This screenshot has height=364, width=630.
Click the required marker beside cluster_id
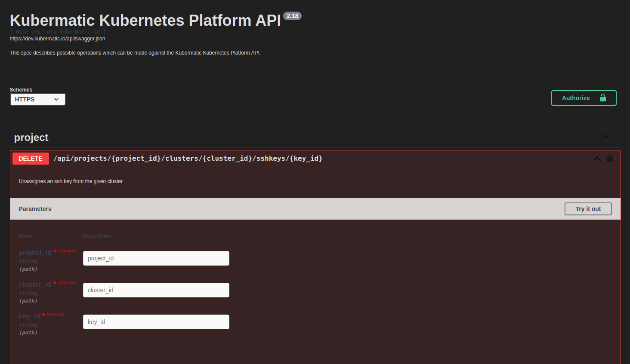click(x=56, y=282)
